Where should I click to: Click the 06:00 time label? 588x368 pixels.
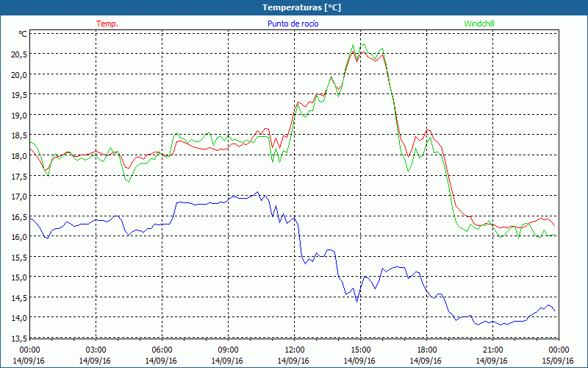click(x=162, y=350)
